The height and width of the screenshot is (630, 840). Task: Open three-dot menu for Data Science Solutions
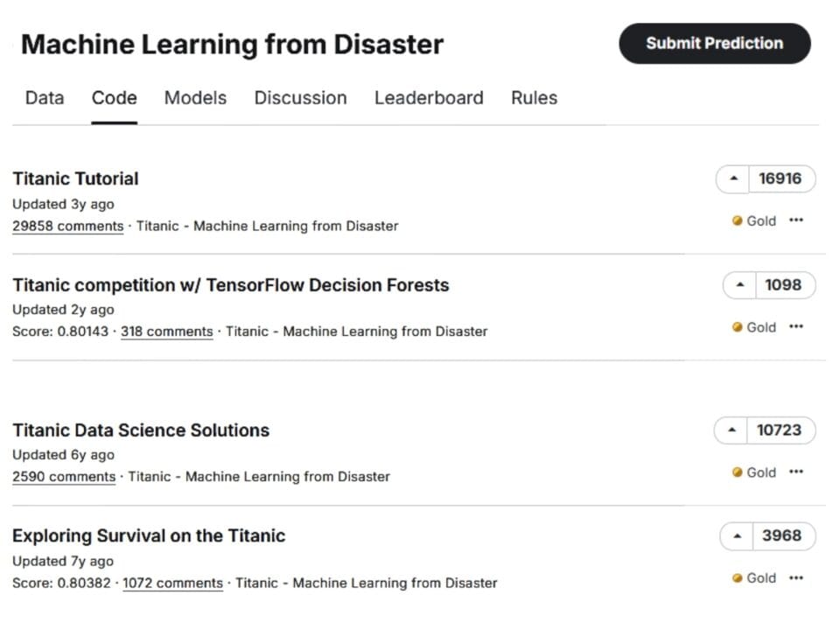click(795, 472)
